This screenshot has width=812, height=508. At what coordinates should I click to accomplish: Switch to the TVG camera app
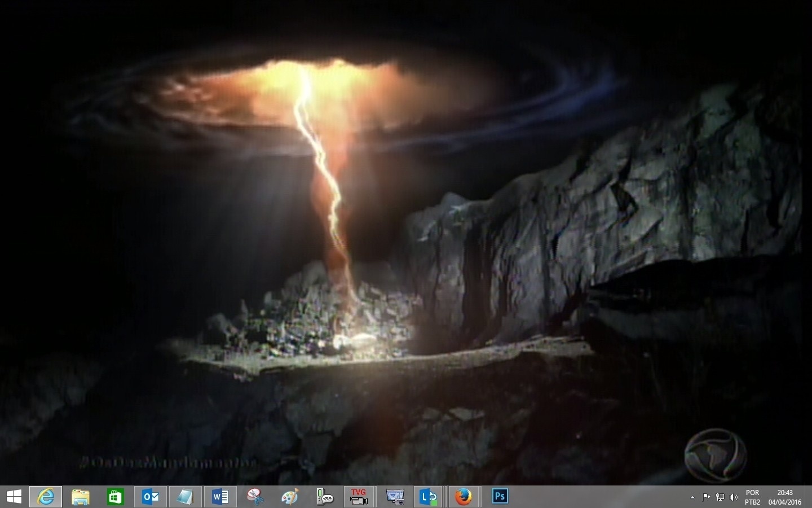(359, 497)
